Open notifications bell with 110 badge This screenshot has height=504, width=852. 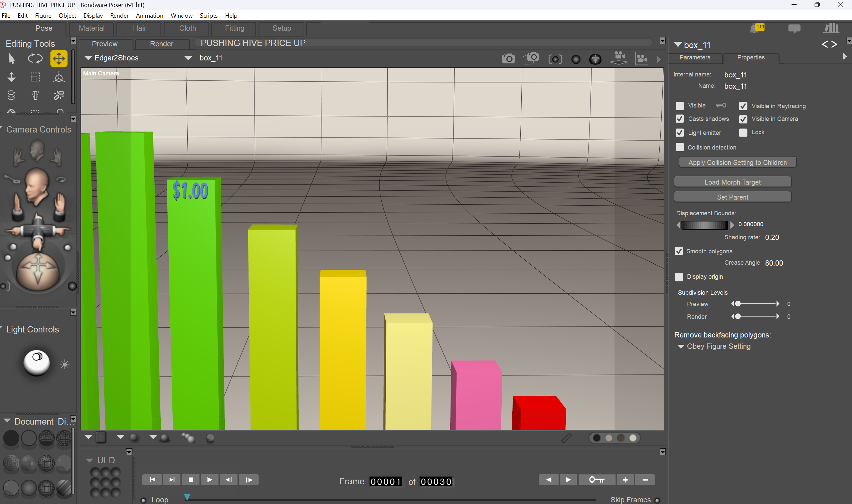click(x=756, y=28)
